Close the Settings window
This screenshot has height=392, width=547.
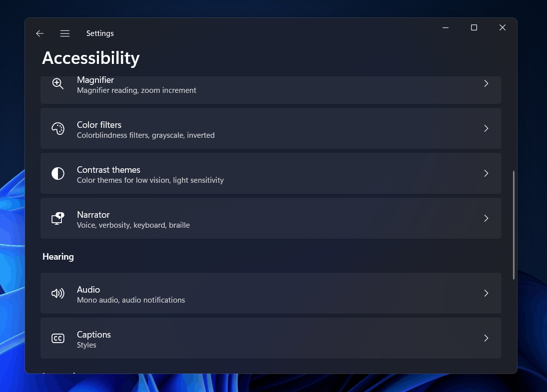[503, 28]
